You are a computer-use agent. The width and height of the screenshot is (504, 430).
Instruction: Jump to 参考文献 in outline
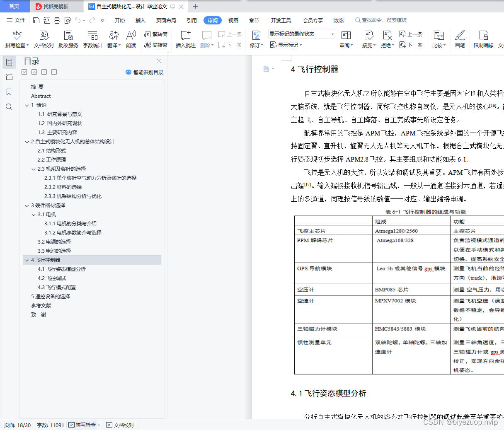point(41,306)
